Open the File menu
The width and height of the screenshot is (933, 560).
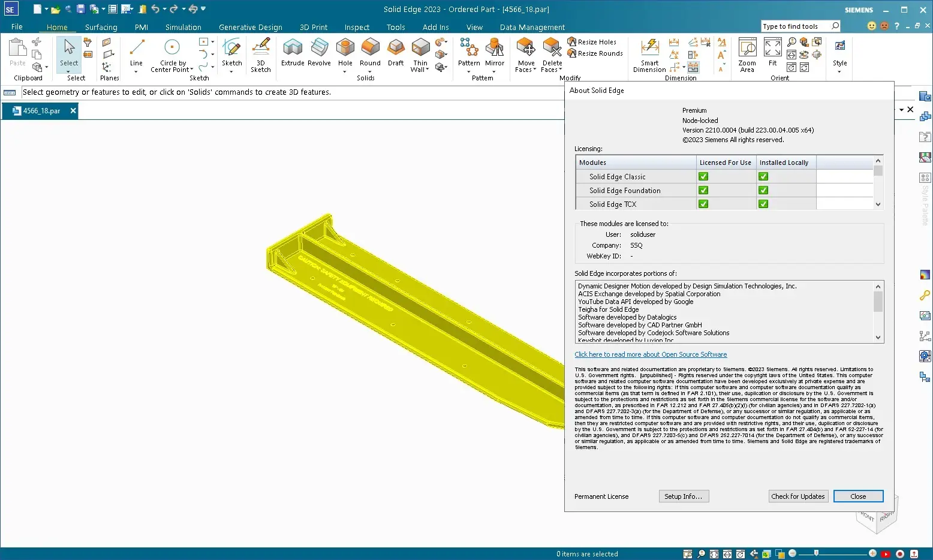coord(17,27)
